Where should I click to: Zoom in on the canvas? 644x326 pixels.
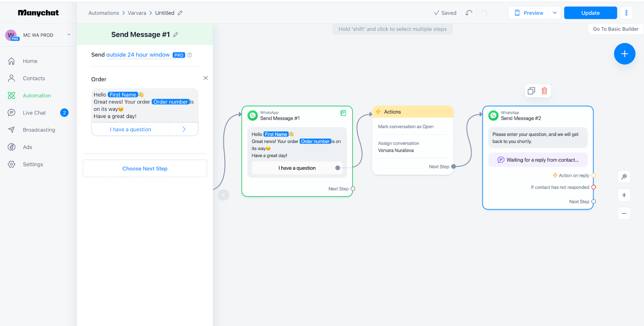click(x=624, y=195)
